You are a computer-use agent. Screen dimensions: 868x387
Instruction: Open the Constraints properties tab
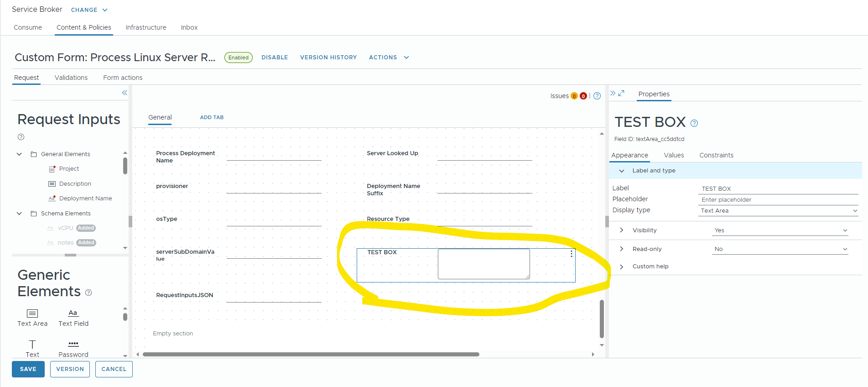[x=716, y=155]
